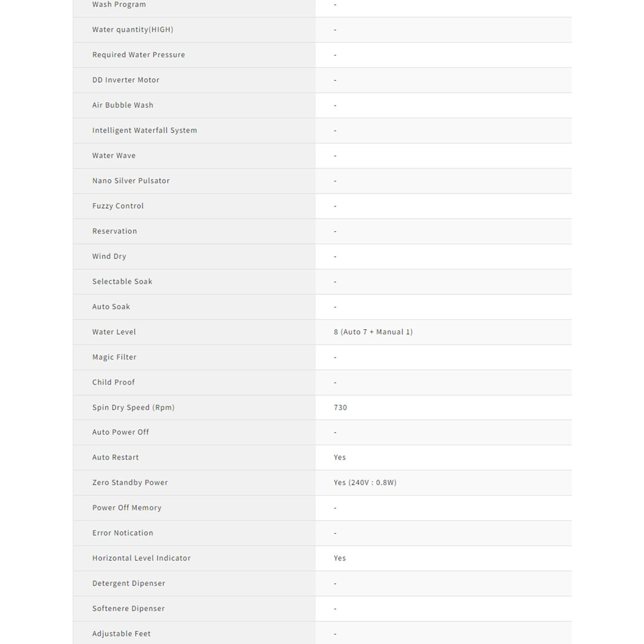Image resolution: width=644 pixels, height=644 pixels.
Task: Click the Adjustable Feet row label
Action: [121, 634]
